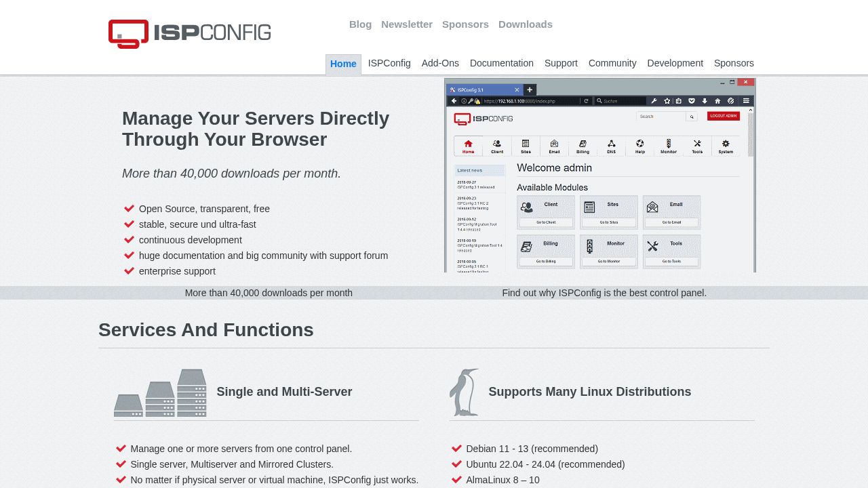The width and height of the screenshot is (868, 488).
Task: Open the Support menu item
Action: click(561, 63)
